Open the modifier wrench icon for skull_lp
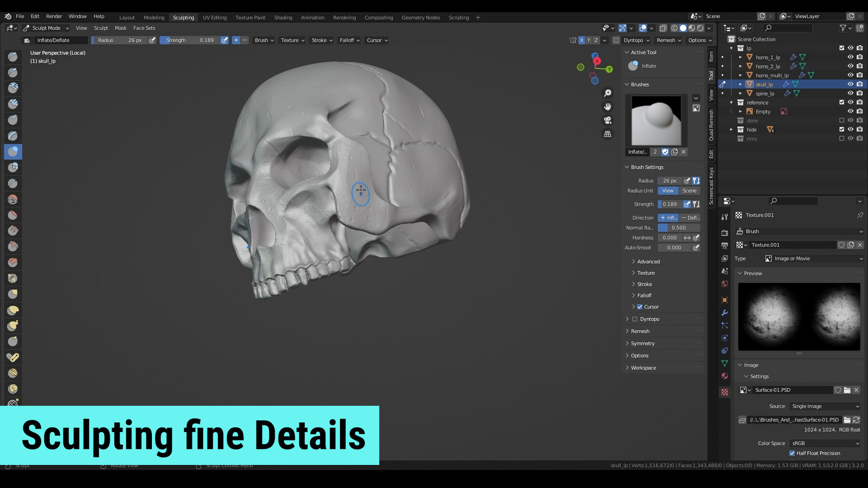The image size is (868, 488). (x=786, y=84)
